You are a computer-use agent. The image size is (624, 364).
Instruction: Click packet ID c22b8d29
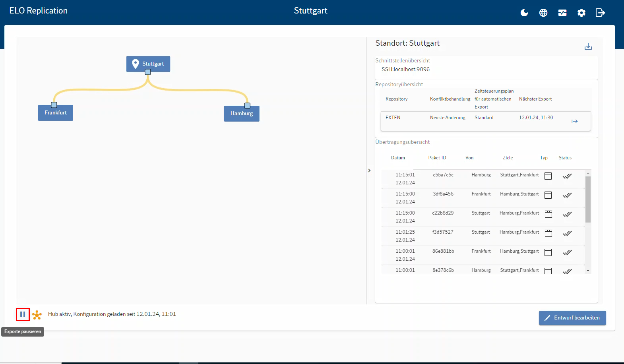click(443, 213)
